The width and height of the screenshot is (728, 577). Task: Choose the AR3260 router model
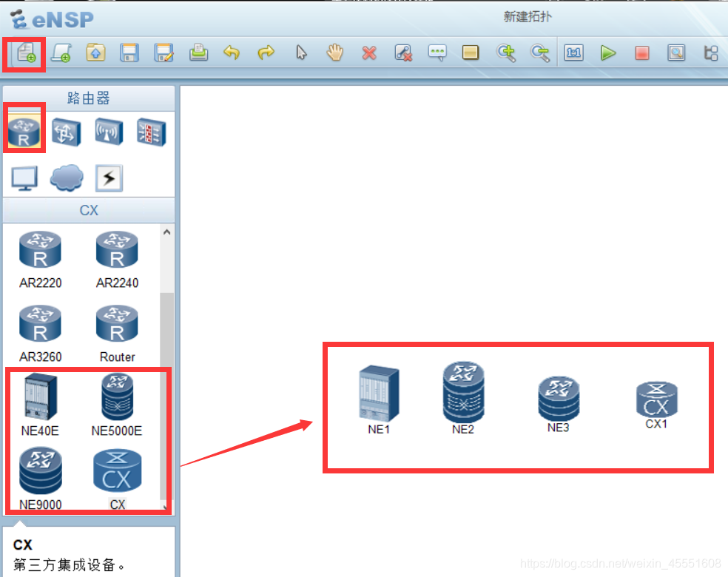pos(41,334)
